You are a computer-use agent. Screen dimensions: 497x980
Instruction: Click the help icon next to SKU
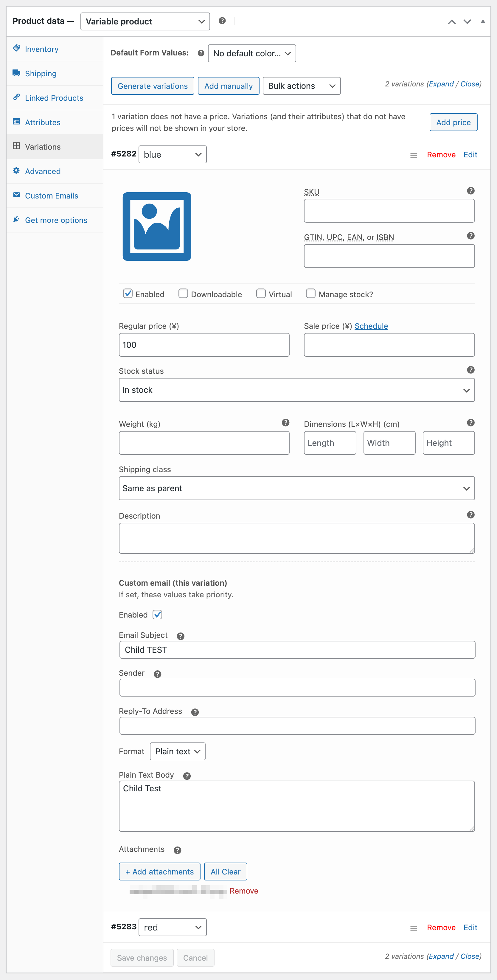(x=470, y=190)
